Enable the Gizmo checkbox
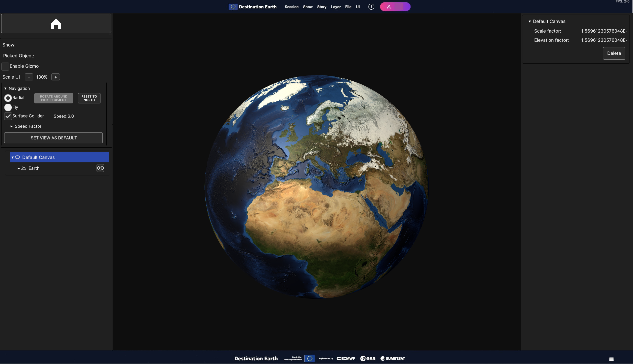 click(5, 66)
